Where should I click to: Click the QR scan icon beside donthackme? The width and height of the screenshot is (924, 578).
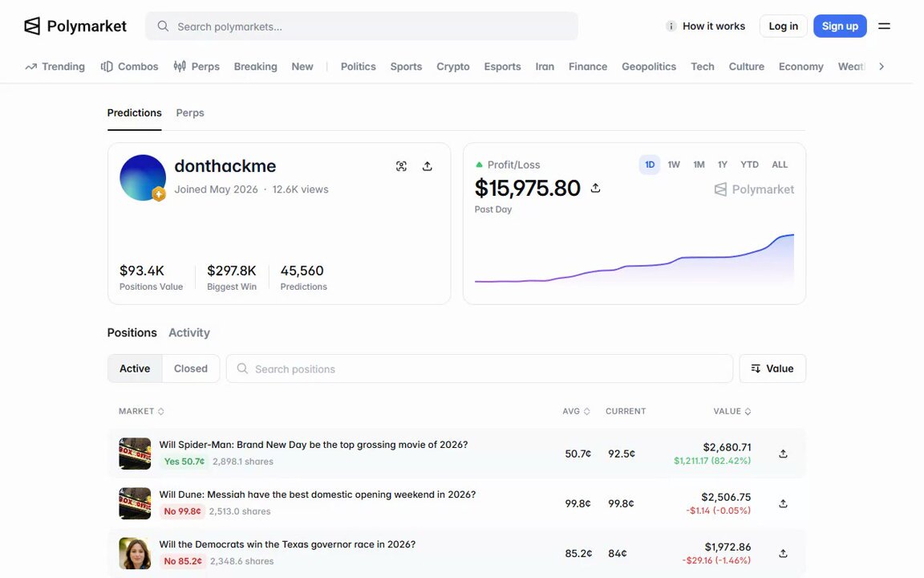[x=401, y=166]
